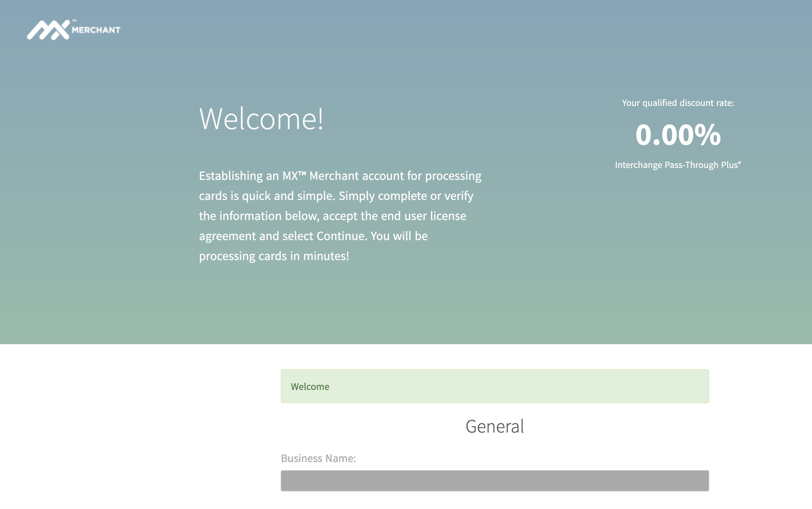The image size is (812, 509).
Task: Click the MERCHANT wordmark in the logo
Action: click(x=96, y=30)
